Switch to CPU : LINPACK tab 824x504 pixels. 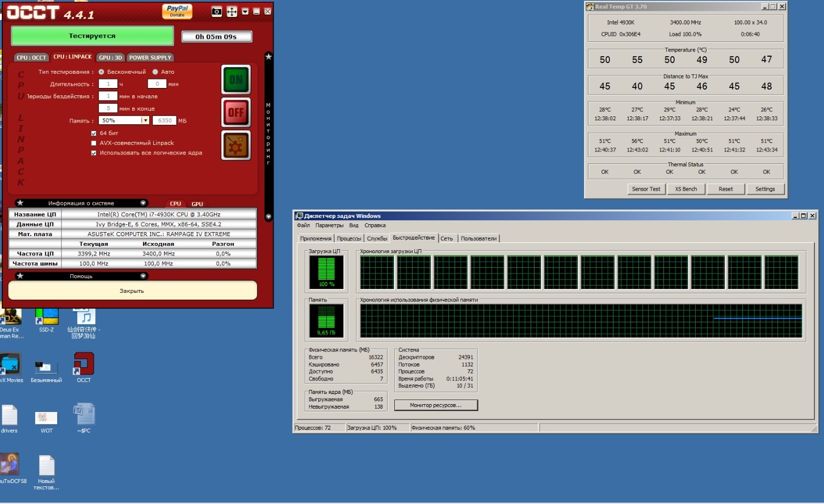(73, 57)
